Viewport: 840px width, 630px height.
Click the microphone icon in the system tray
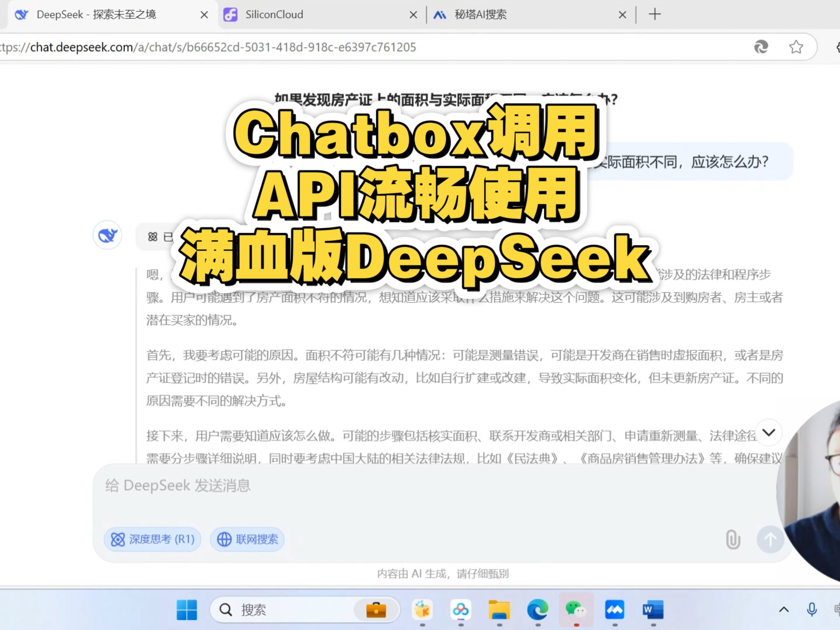pyautogui.click(x=812, y=609)
